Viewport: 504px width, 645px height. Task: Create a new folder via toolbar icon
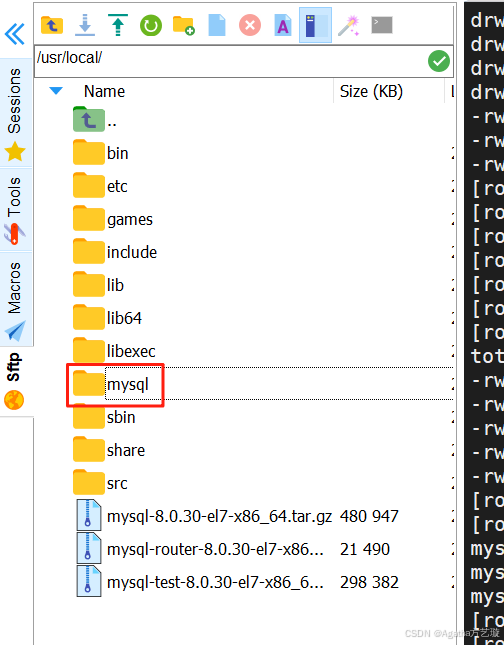point(183,26)
